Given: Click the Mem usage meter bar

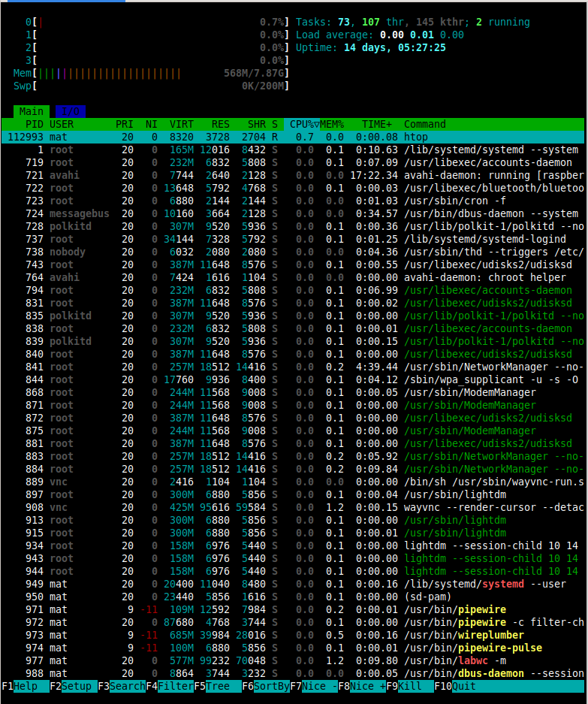Looking at the screenshot, I should tap(151, 73).
